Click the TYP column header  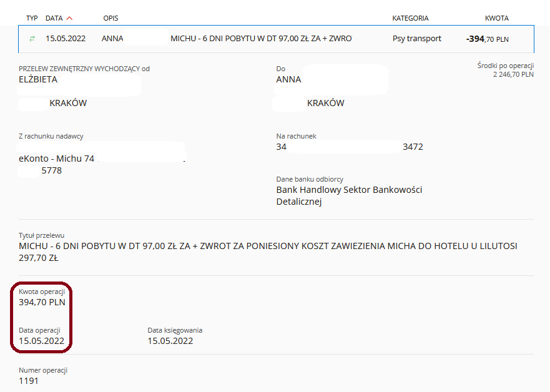click(32, 18)
